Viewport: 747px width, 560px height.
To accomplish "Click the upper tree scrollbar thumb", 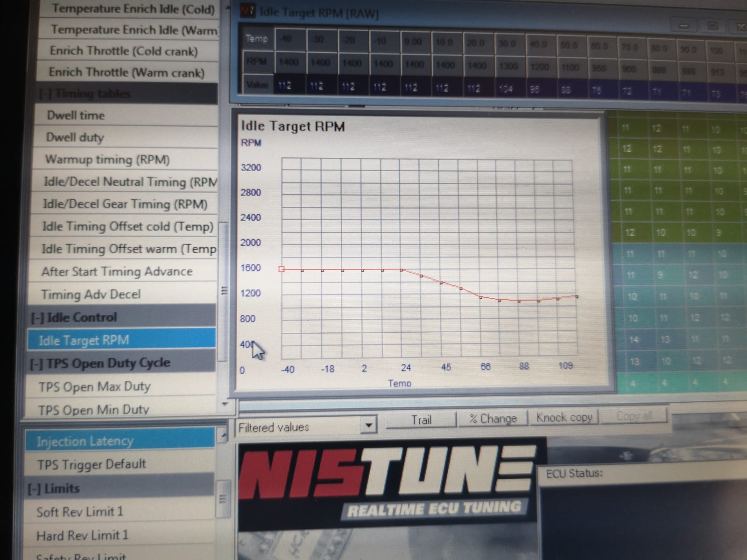I will (225, 290).
